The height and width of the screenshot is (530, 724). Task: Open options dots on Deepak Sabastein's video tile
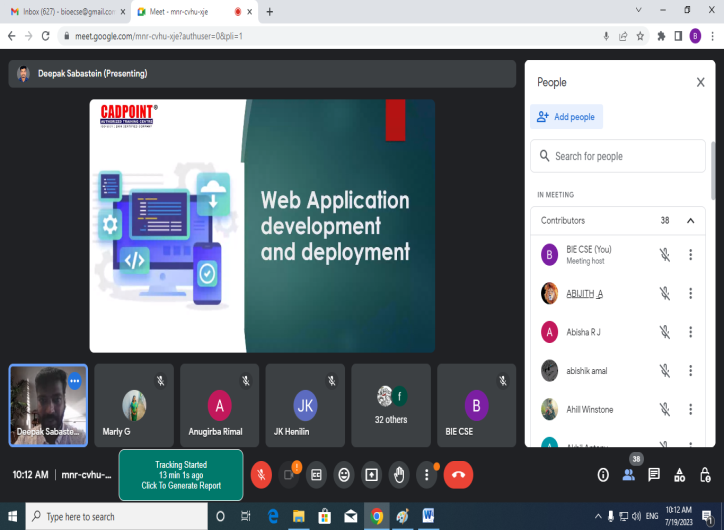tap(75, 381)
